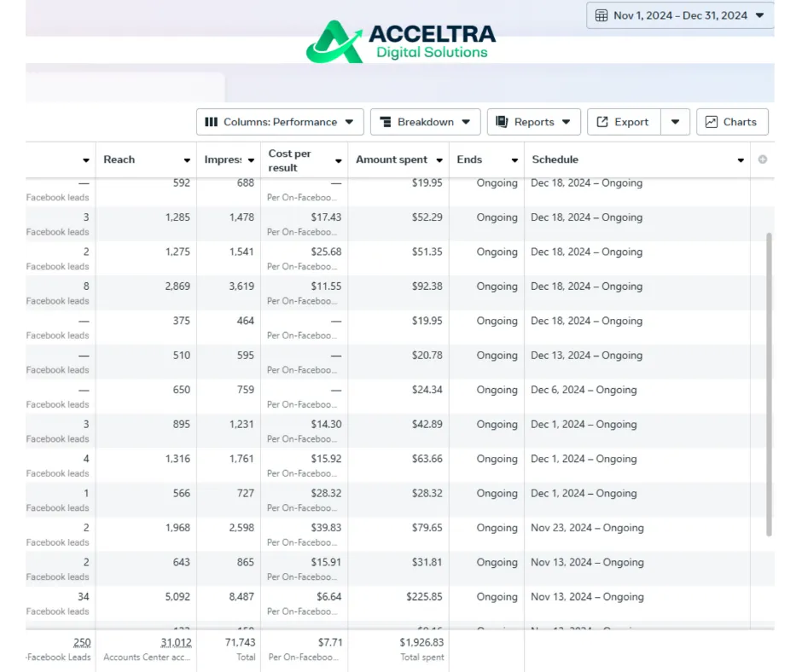The image size is (802, 672).
Task: Open the Impressions column menu arrow
Action: coord(251,160)
